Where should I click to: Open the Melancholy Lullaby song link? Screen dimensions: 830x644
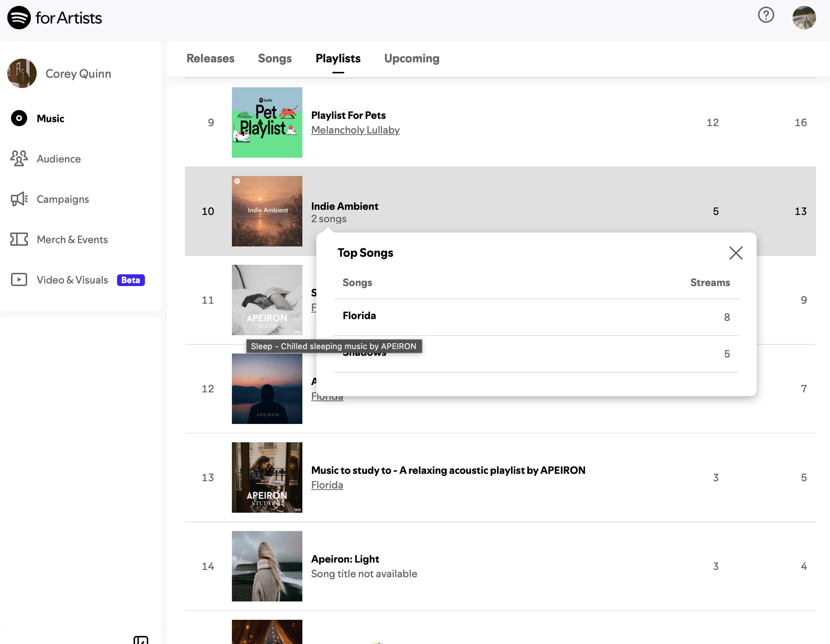pyautogui.click(x=355, y=130)
